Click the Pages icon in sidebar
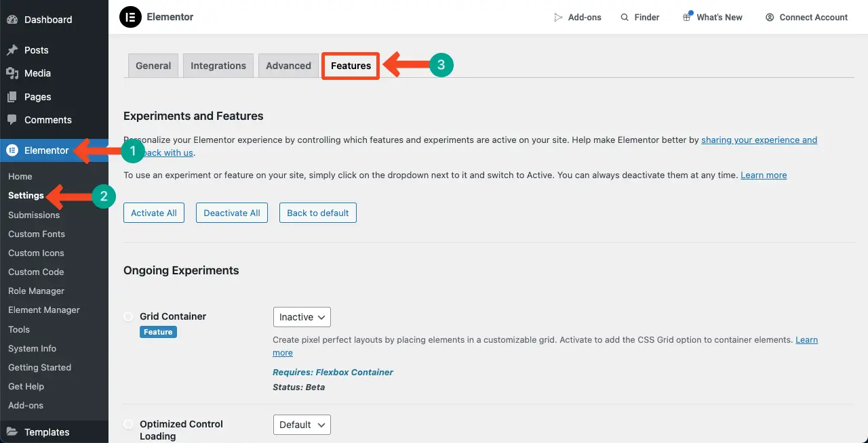 12,97
